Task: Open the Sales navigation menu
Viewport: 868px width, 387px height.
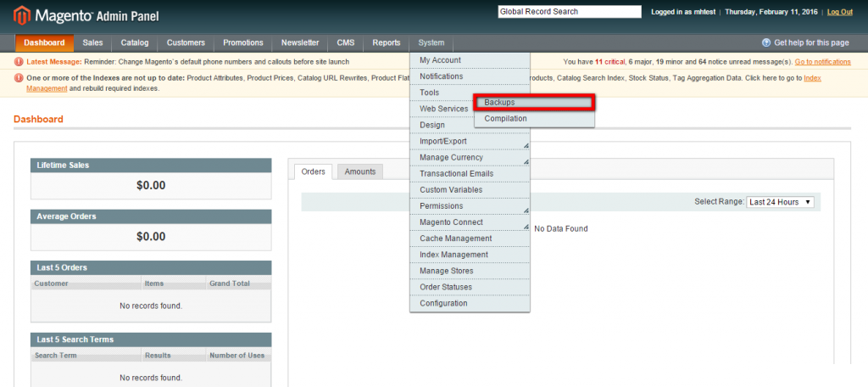Action: point(92,42)
